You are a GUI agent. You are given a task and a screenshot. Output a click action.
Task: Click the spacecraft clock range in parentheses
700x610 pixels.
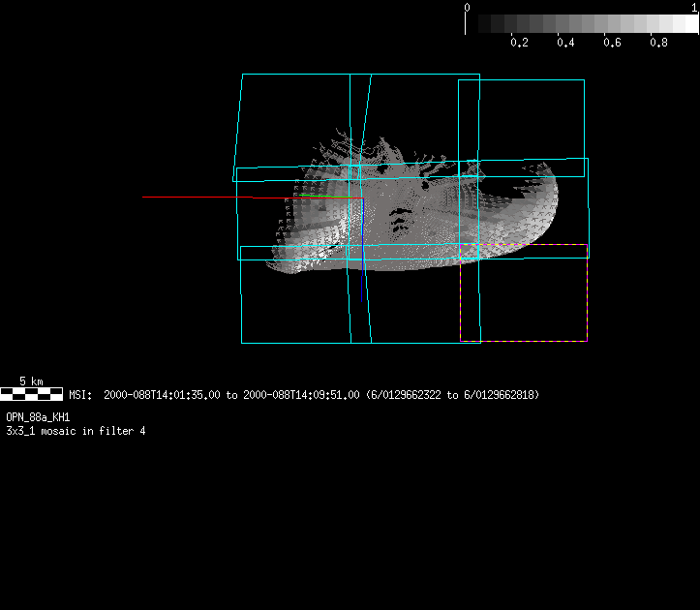[452, 395]
